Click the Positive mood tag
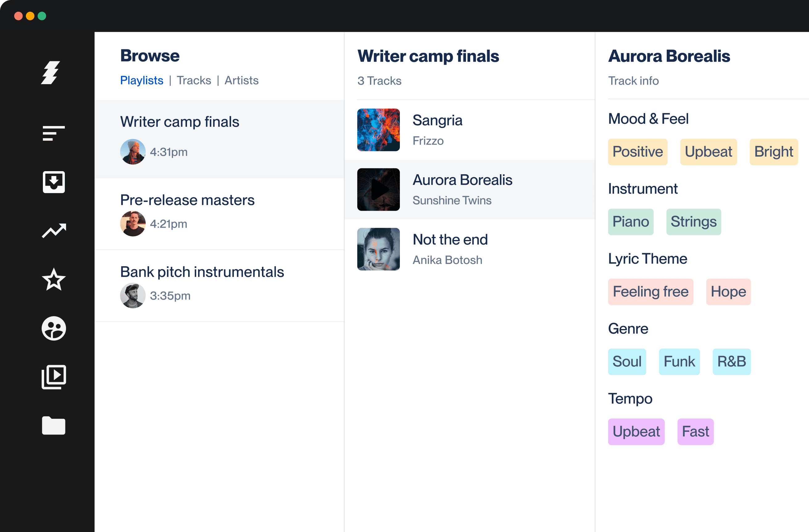The image size is (809, 532). tap(637, 152)
